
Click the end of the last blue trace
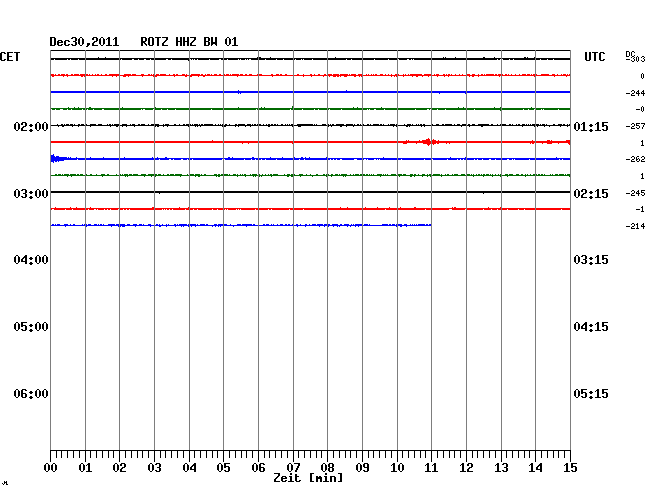click(x=430, y=225)
